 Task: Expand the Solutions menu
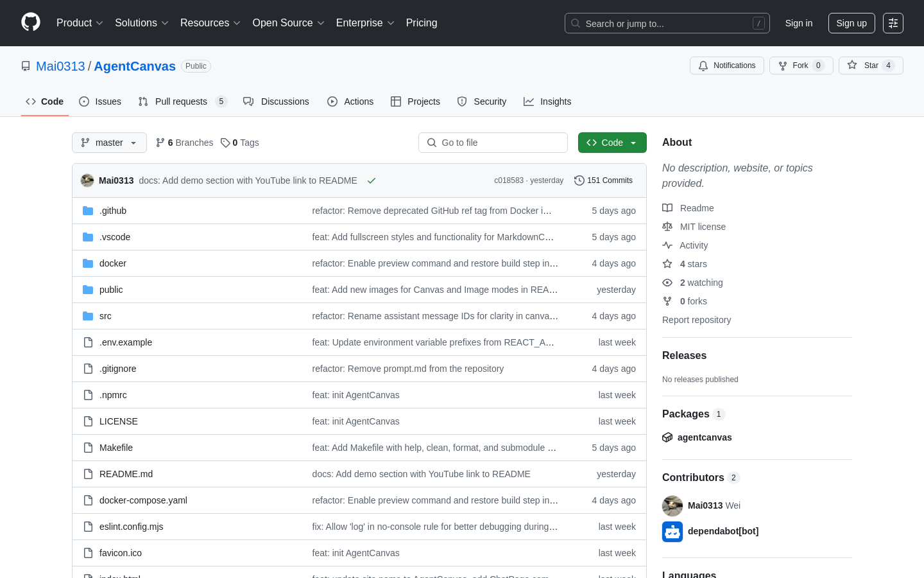click(x=142, y=23)
